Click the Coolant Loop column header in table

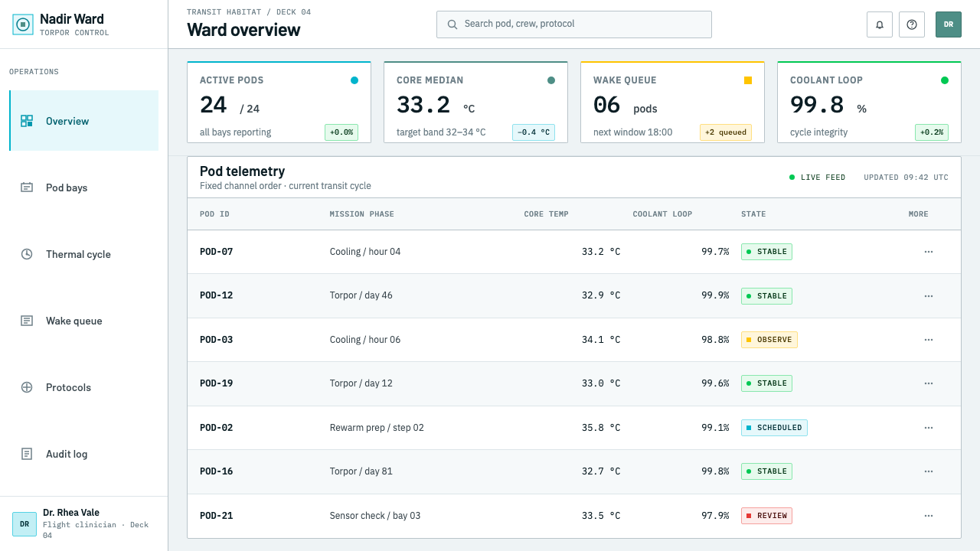point(662,214)
